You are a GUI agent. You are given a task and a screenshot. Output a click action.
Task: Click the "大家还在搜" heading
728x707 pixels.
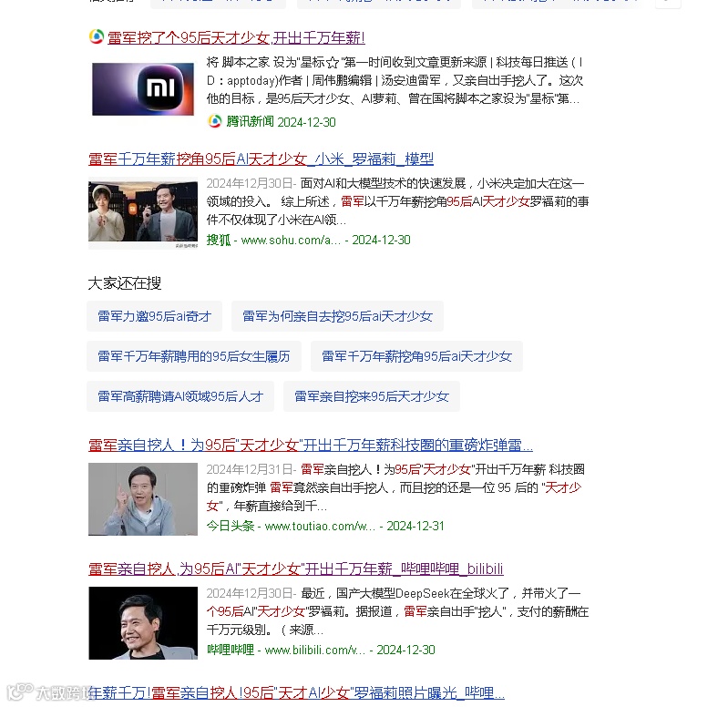coord(125,283)
